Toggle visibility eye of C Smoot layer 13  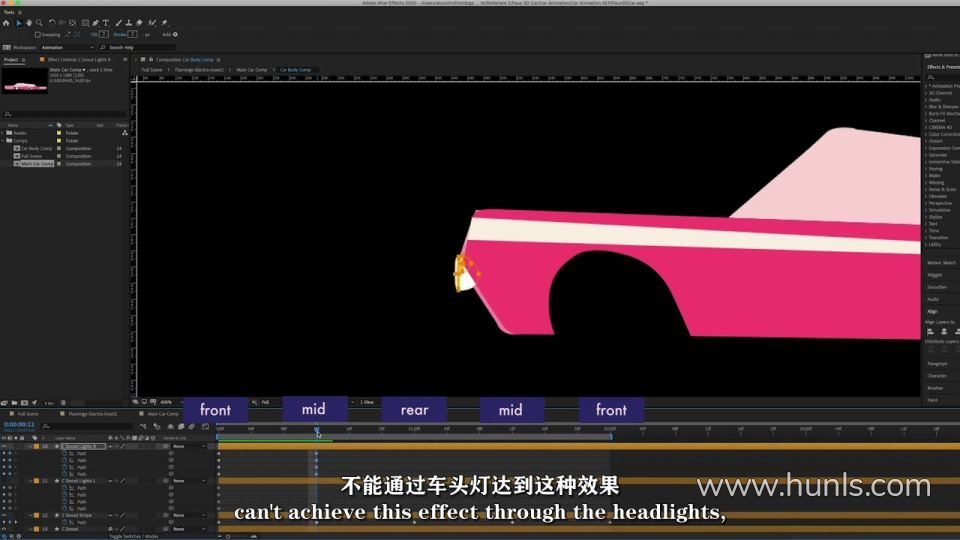click(4, 528)
